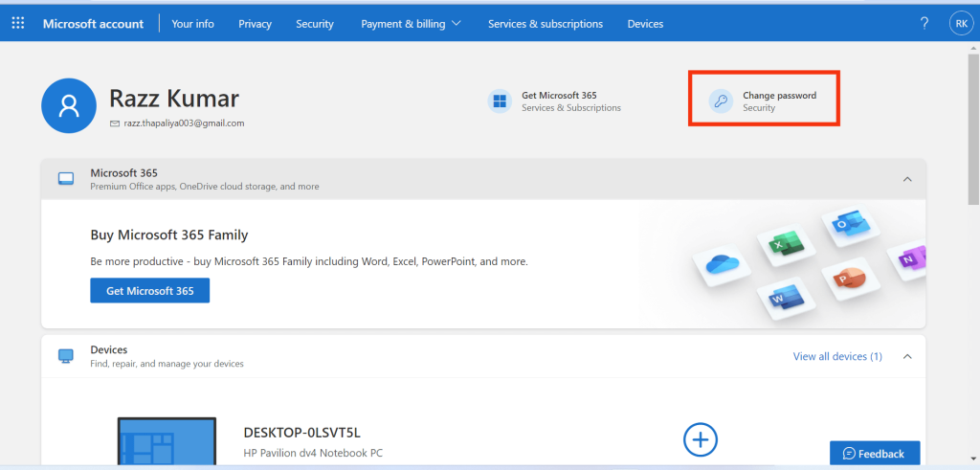980x470 pixels.
Task: Select the Devices monitor section icon
Action: [66, 356]
